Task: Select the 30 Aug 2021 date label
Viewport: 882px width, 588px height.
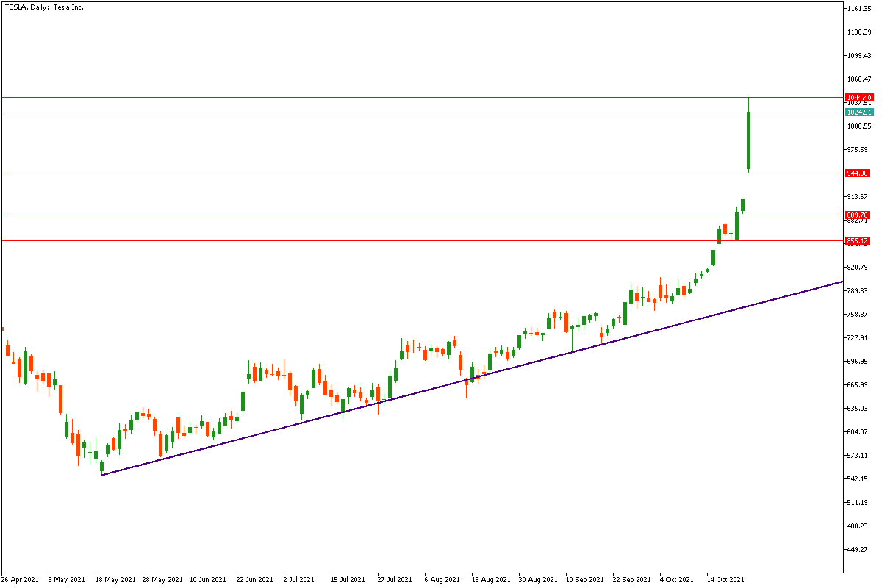Action: point(538,579)
